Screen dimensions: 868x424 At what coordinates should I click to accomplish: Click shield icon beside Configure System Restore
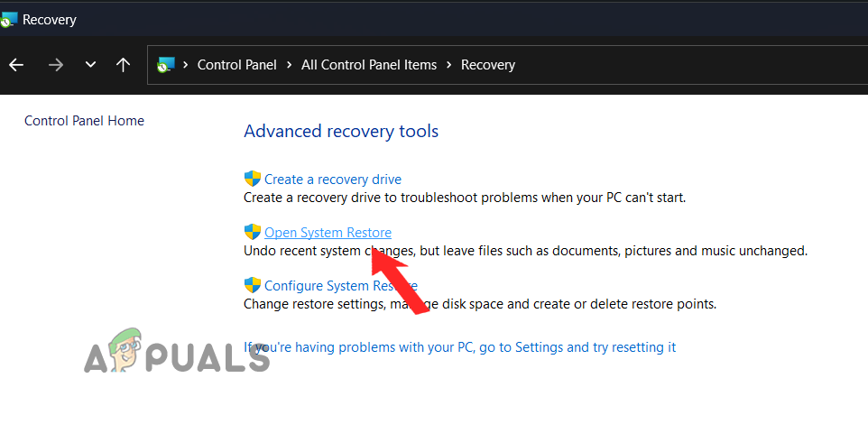click(253, 286)
